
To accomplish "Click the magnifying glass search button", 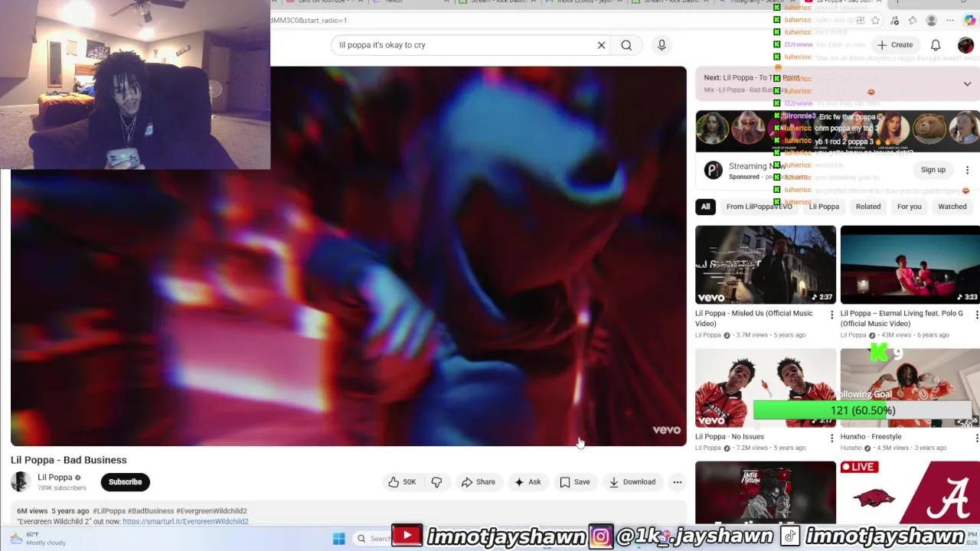I will [626, 45].
